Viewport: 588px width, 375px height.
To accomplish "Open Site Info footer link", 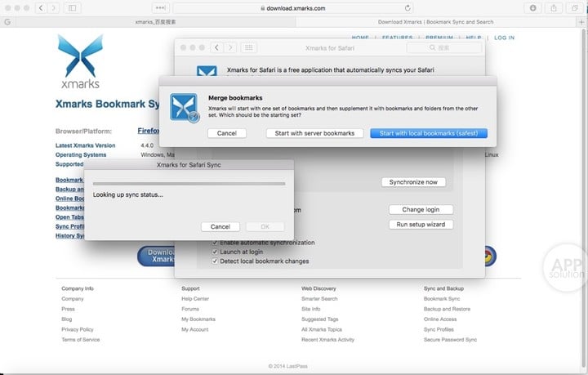I will click(311, 309).
